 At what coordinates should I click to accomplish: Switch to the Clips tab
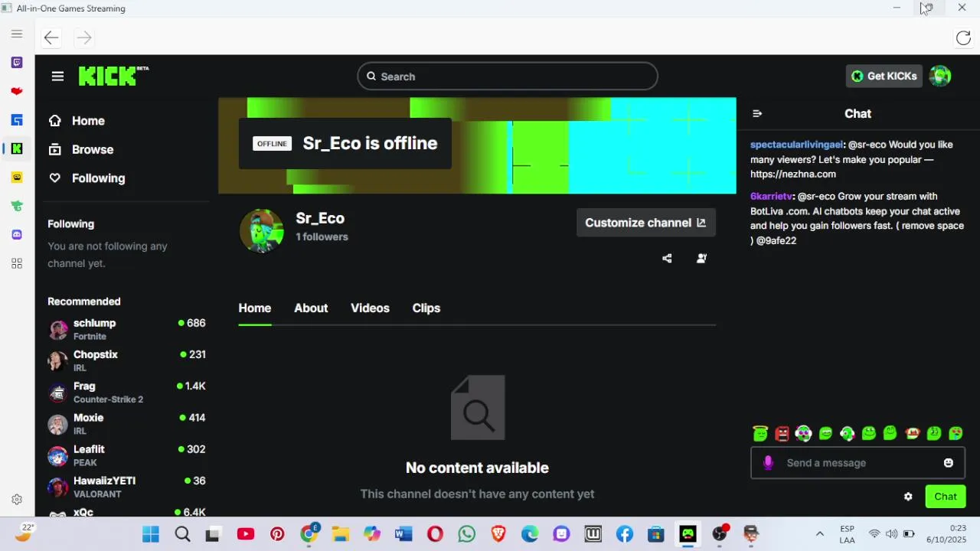(x=426, y=308)
